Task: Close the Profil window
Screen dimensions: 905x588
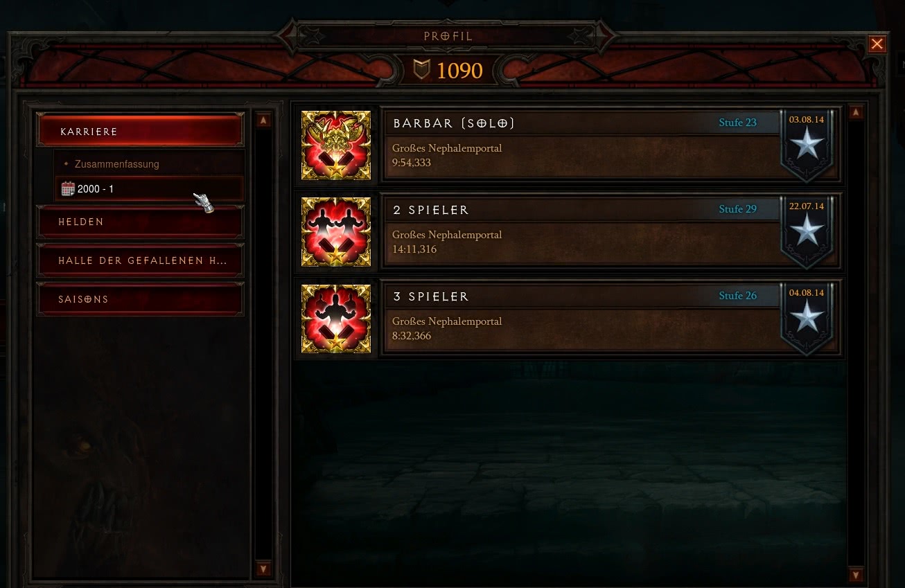Action: click(877, 44)
